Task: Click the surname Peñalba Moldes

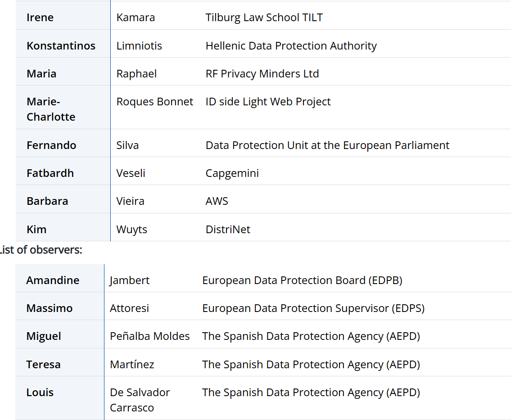Action: coord(149,336)
